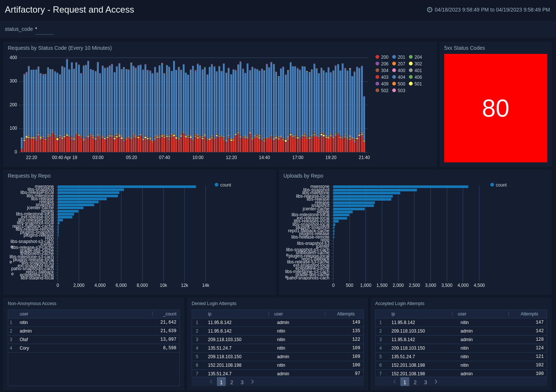Go to next page in Denied Login Attempts

[x=253, y=382]
